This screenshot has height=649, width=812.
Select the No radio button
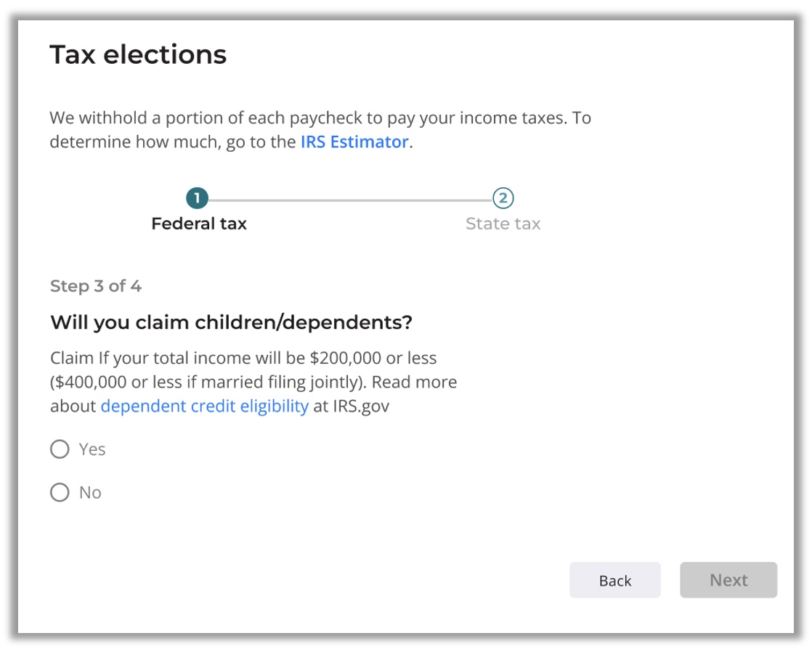click(60, 493)
